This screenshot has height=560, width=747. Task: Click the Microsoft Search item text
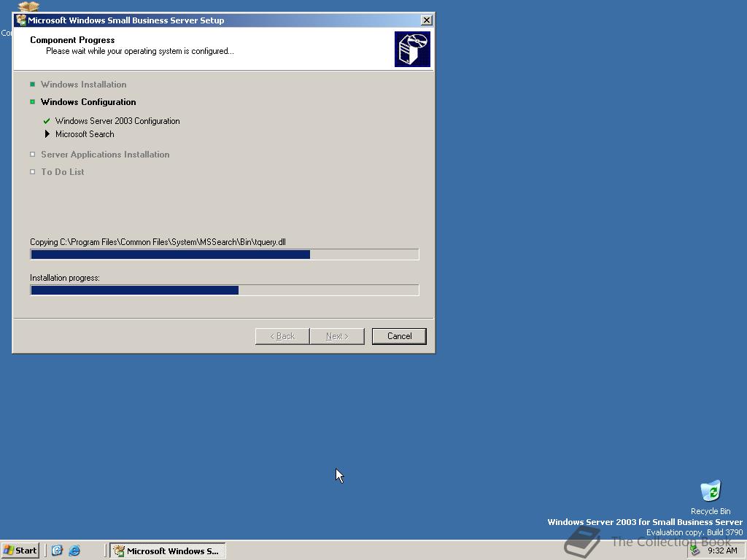(85, 134)
